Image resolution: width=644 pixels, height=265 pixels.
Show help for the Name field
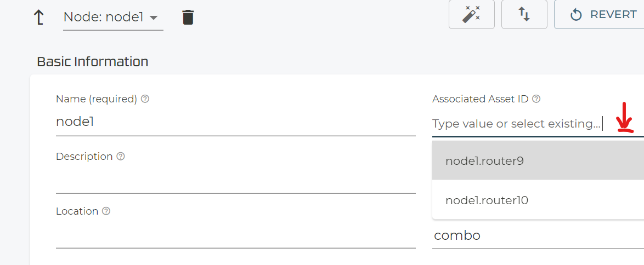pos(145,99)
